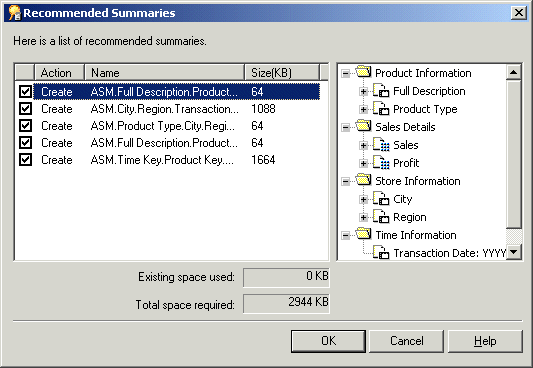Click the tree vertical scrollbar thumb
Viewport: 533px width, 368px height.
click(514, 154)
